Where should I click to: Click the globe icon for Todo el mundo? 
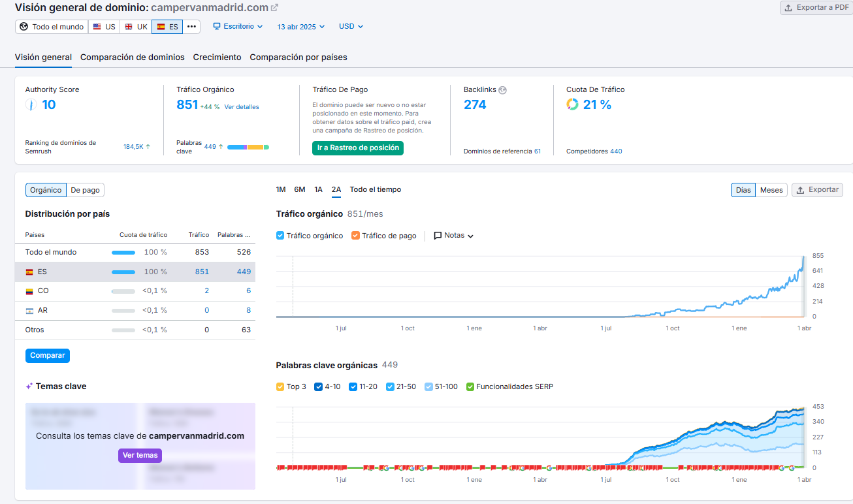[24, 27]
